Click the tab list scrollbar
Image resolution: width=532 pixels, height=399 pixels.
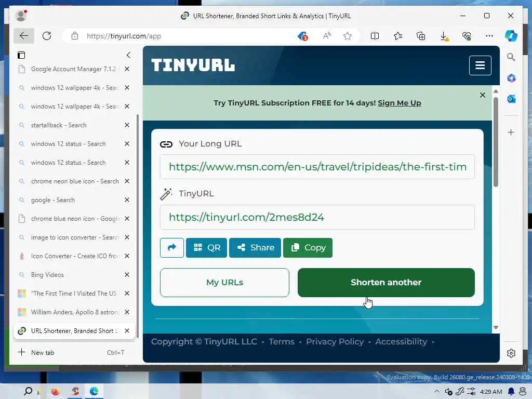click(137, 226)
